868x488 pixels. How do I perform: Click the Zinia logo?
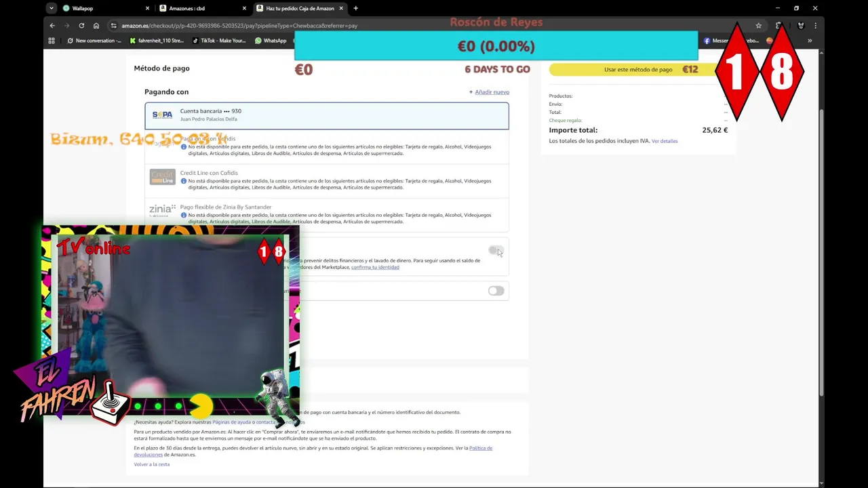[x=162, y=210]
